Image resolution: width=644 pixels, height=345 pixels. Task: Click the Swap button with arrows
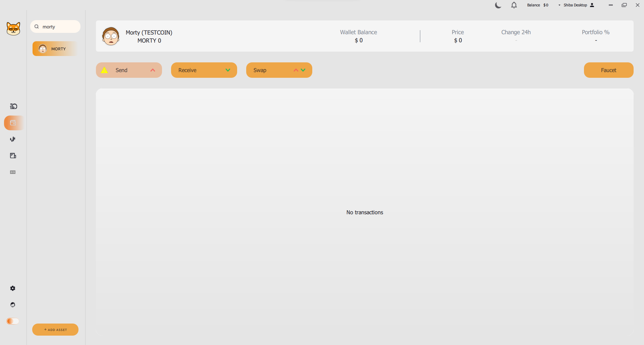279,70
